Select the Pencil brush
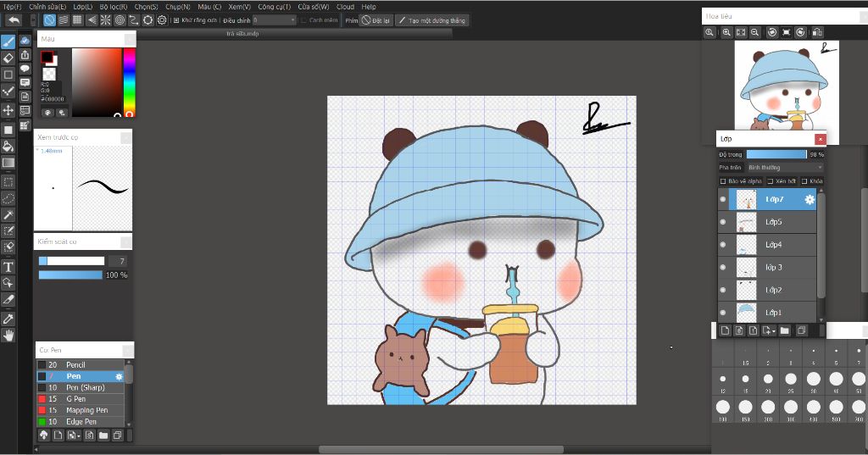Viewport: 868px width, 455px height. 81,365
